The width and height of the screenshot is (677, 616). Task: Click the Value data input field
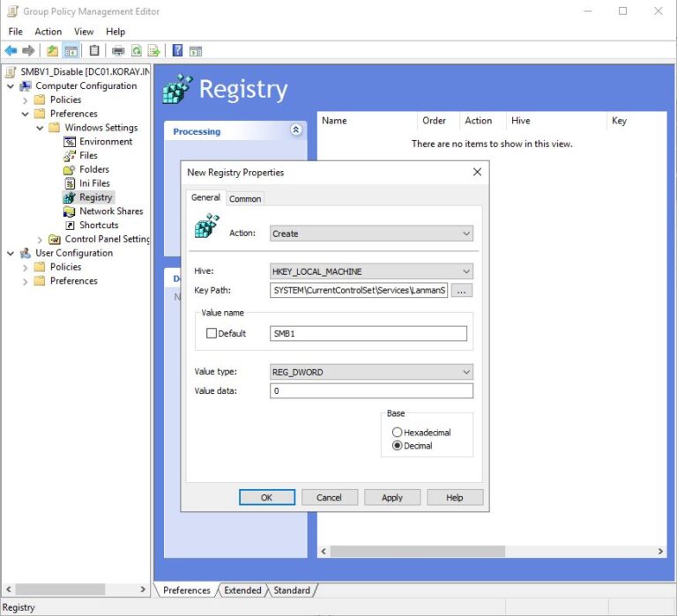(371, 390)
